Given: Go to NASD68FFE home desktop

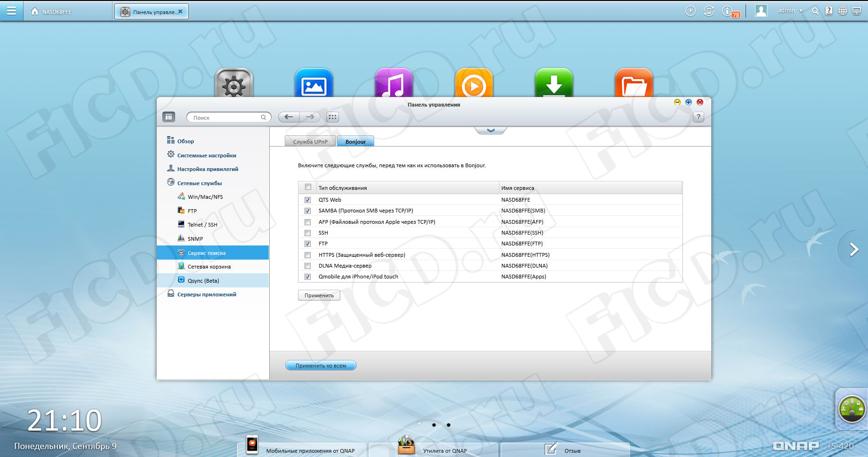Looking at the screenshot, I should 51,11.
